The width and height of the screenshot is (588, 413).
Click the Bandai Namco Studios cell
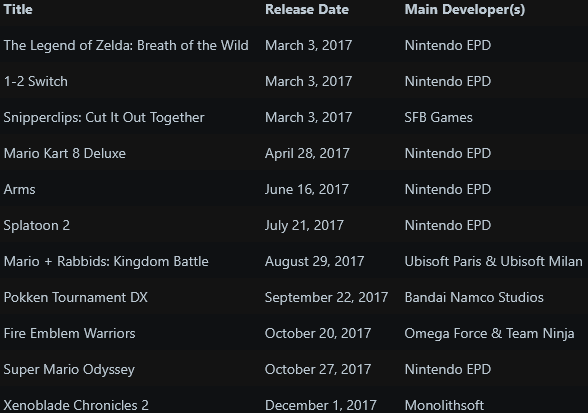point(474,297)
